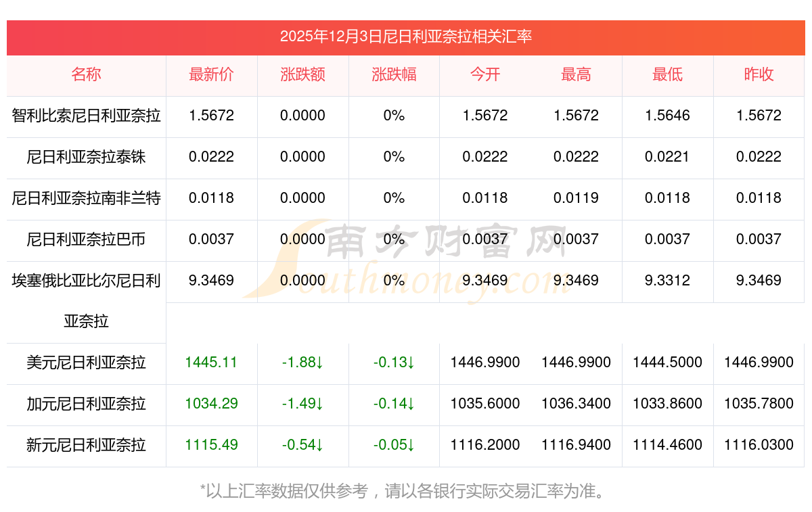Screen dimensions: 812x512
Task: Click the 昨收 column header
Action: point(759,75)
